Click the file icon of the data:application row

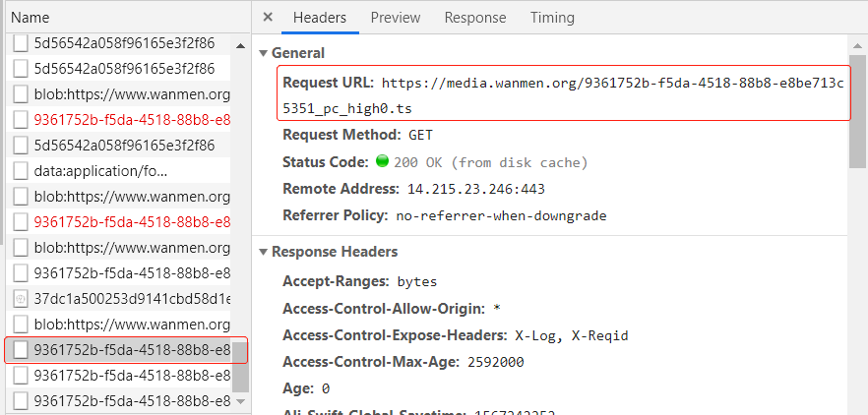tap(21, 171)
